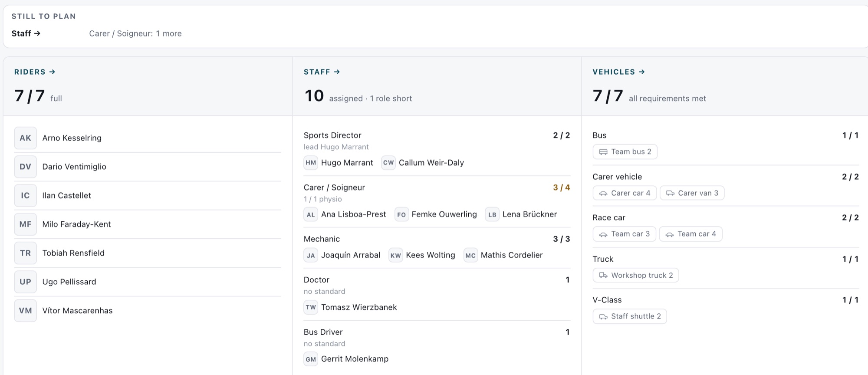Screen dimensions: 868x375
Task: Select carer Lena Brückner
Action: tap(521, 214)
